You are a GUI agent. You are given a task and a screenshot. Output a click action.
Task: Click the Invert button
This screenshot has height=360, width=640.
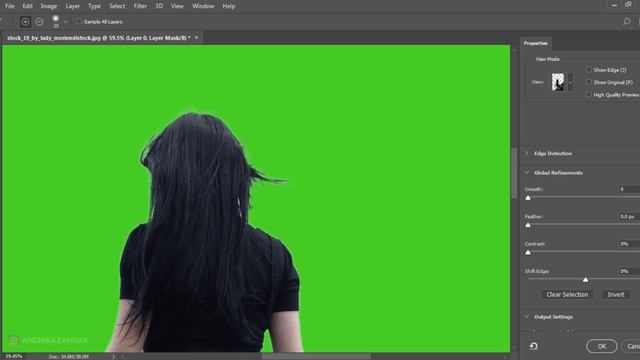tap(616, 294)
